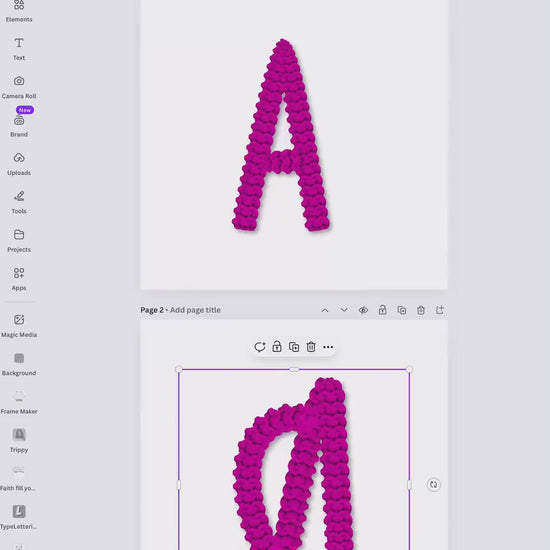Add a new page after Page 2
Image resolution: width=550 pixels, height=550 pixels.
pyautogui.click(x=440, y=310)
